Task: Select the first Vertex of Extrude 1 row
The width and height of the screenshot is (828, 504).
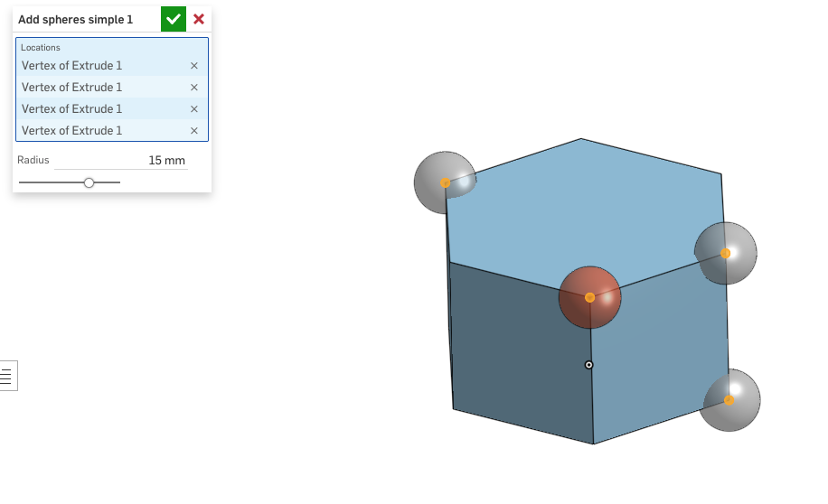Action: 112,65
